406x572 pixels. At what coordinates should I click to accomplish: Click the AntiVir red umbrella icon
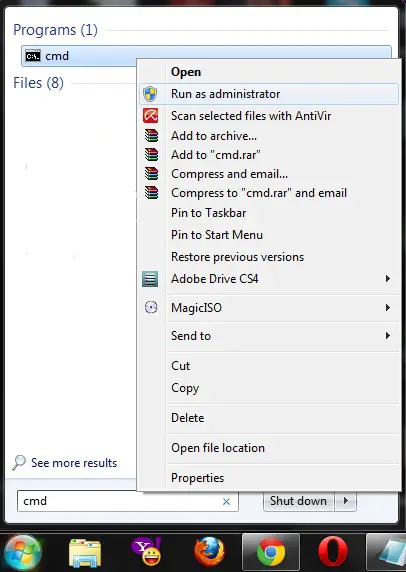[150, 116]
